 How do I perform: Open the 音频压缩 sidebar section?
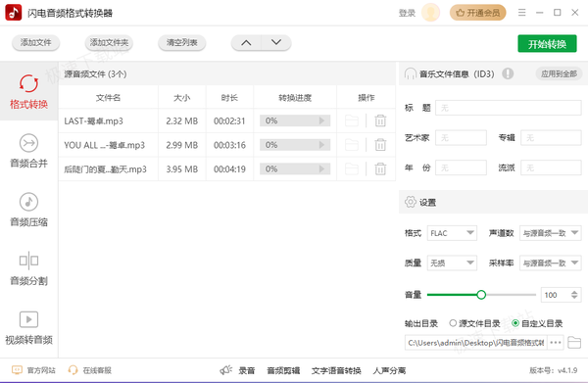click(28, 210)
